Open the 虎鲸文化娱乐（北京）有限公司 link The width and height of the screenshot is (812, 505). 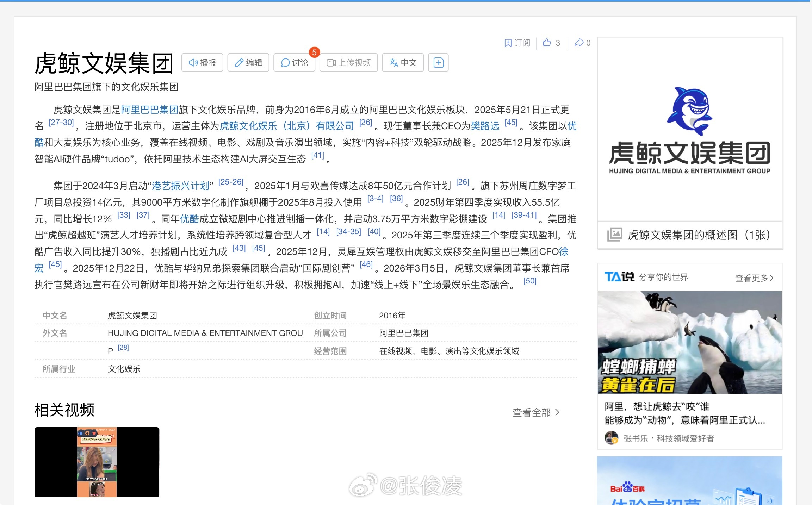tap(287, 126)
